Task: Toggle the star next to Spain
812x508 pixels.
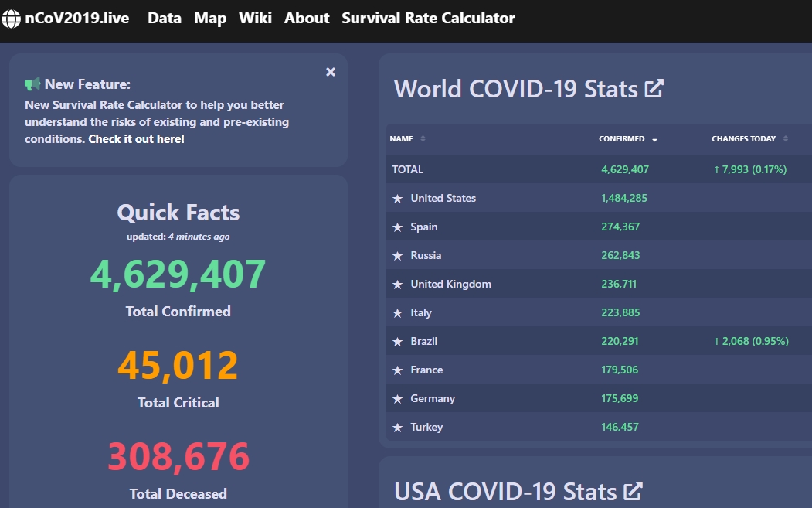Action: click(398, 227)
